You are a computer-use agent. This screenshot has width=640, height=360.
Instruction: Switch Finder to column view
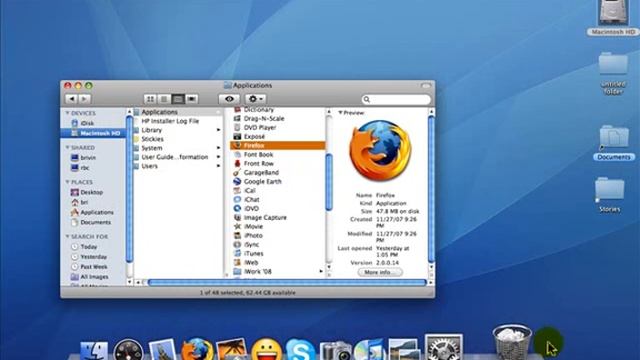tap(178, 99)
